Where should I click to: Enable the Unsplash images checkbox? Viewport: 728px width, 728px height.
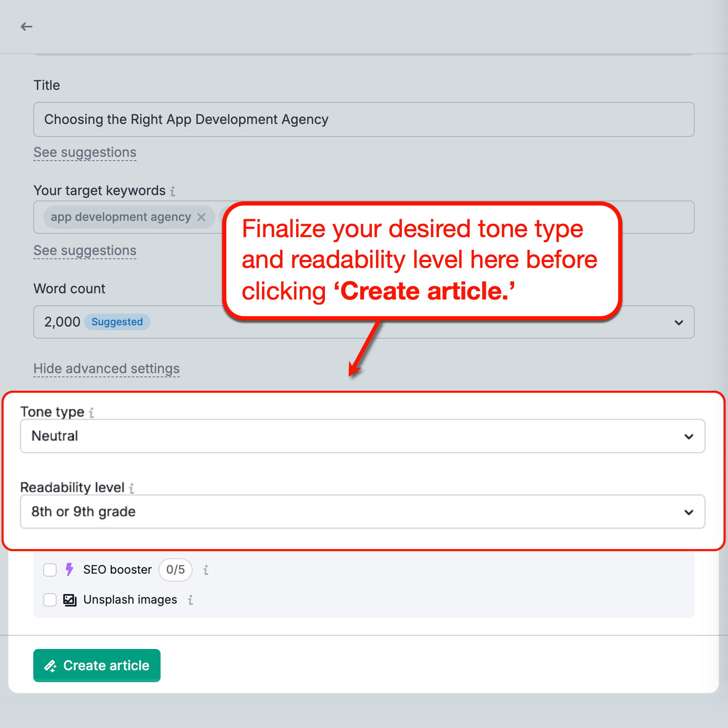50,600
